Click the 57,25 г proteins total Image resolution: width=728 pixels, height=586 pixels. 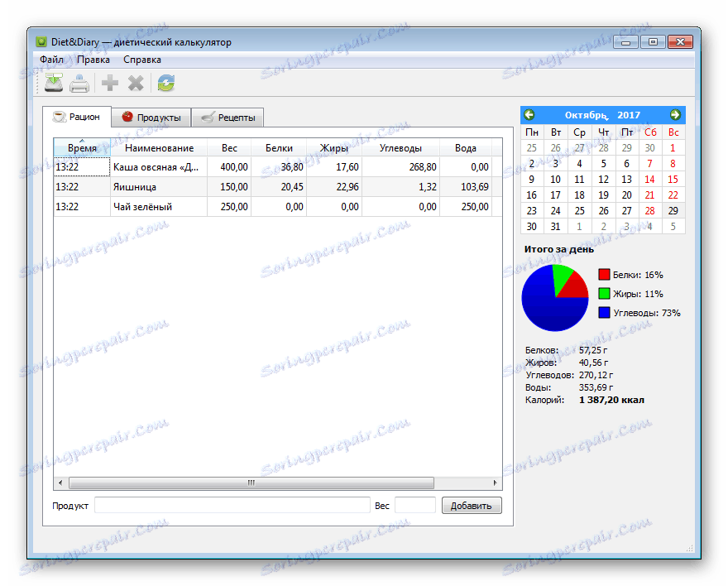pyautogui.click(x=593, y=350)
